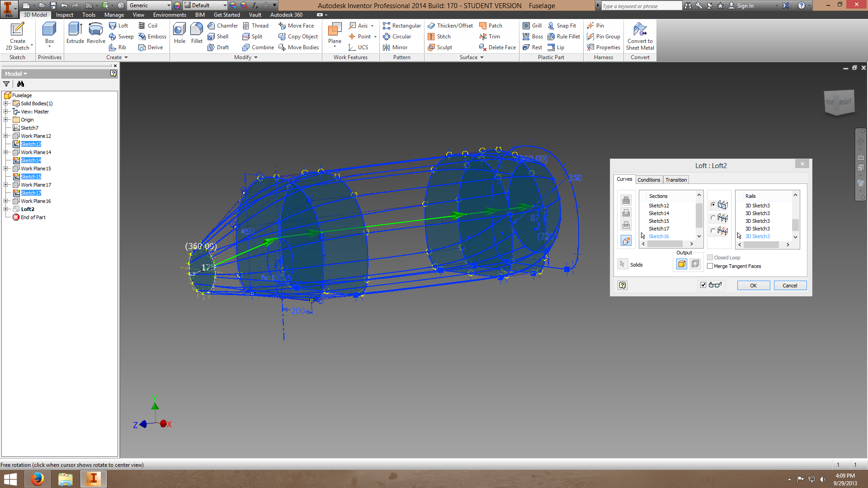This screenshot has height=488, width=868.
Task: Click OK to confirm the loft
Action: (753, 285)
